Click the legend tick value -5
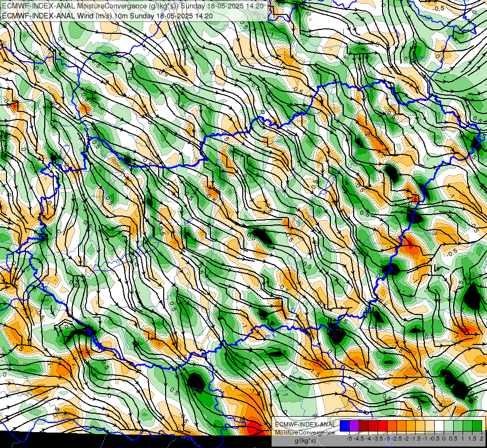This screenshot has height=448, width=487. [x=349, y=439]
